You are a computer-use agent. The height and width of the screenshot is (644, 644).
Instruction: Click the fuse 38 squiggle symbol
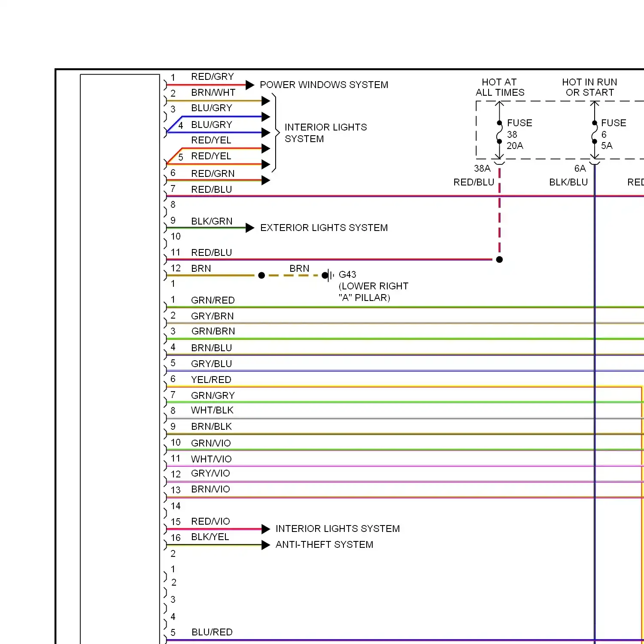click(x=499, y=132)
